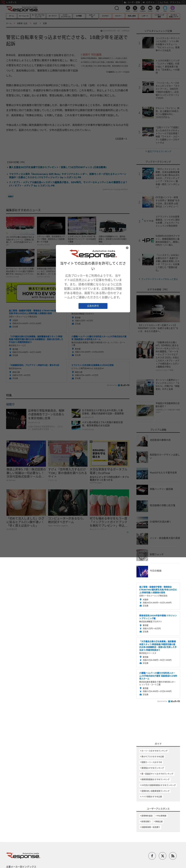
Task: Click 愛車無料査定 user assistance link
Action: (146, 816)
